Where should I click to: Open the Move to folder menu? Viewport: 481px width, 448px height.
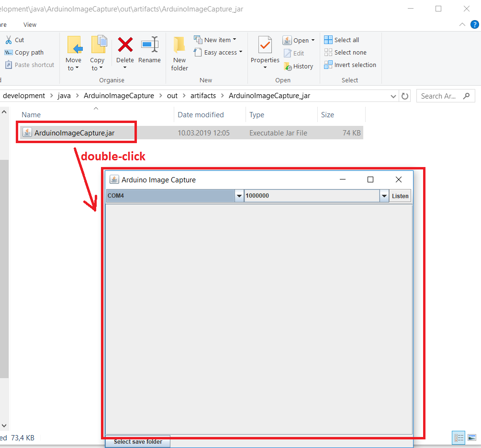point(74,54)
